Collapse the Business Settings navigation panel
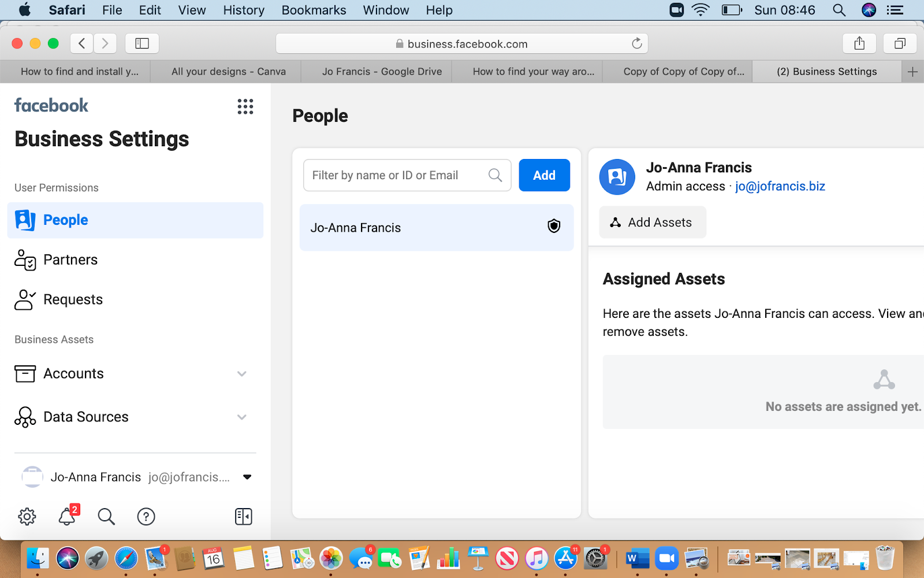Viewport: 924px width, 578px height. click(244, 516)
